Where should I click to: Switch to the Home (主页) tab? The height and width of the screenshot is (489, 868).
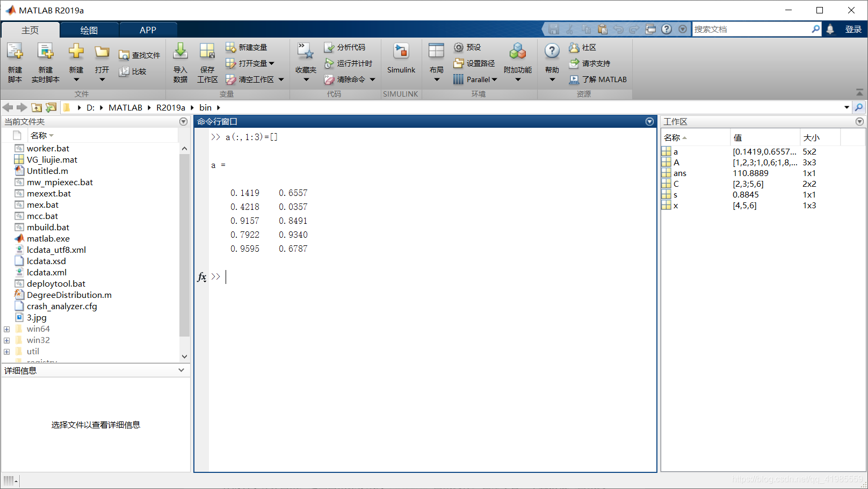pyautogui.click(x=30, y=30)
